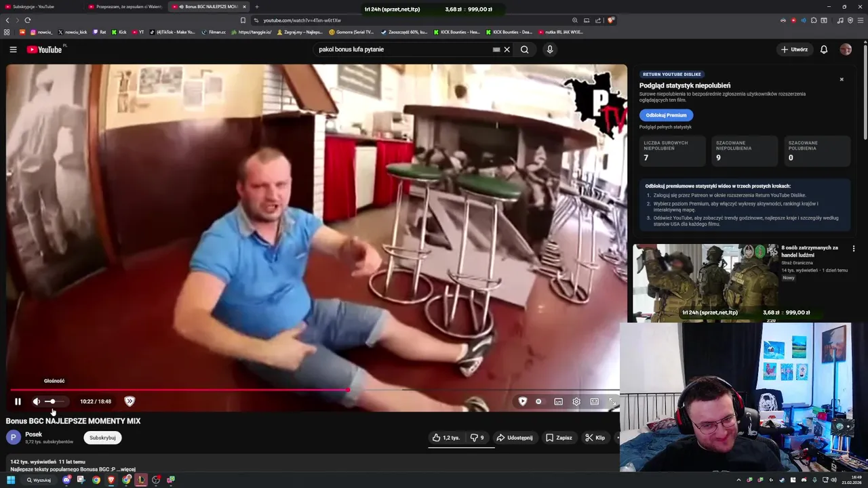Screen dimensions: 868x488
Task: Close the Bonus BGC browser tab
Action: 245,7
